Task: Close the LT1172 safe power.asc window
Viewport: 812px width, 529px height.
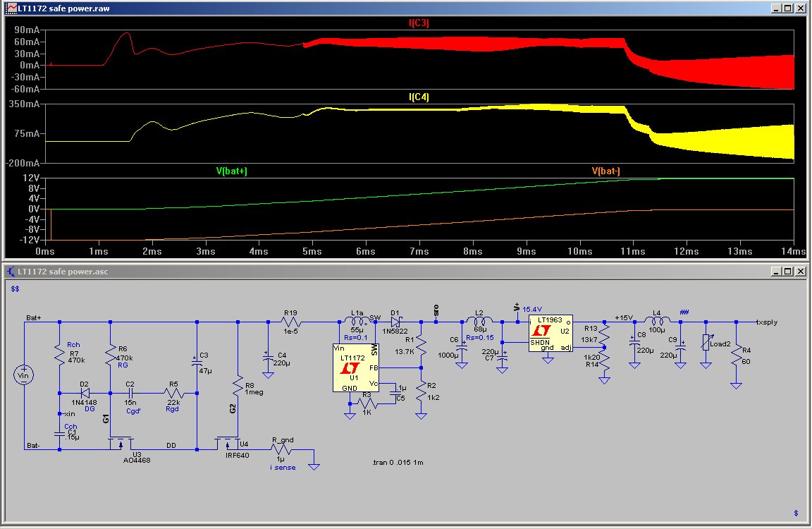Action: [800, 272]
